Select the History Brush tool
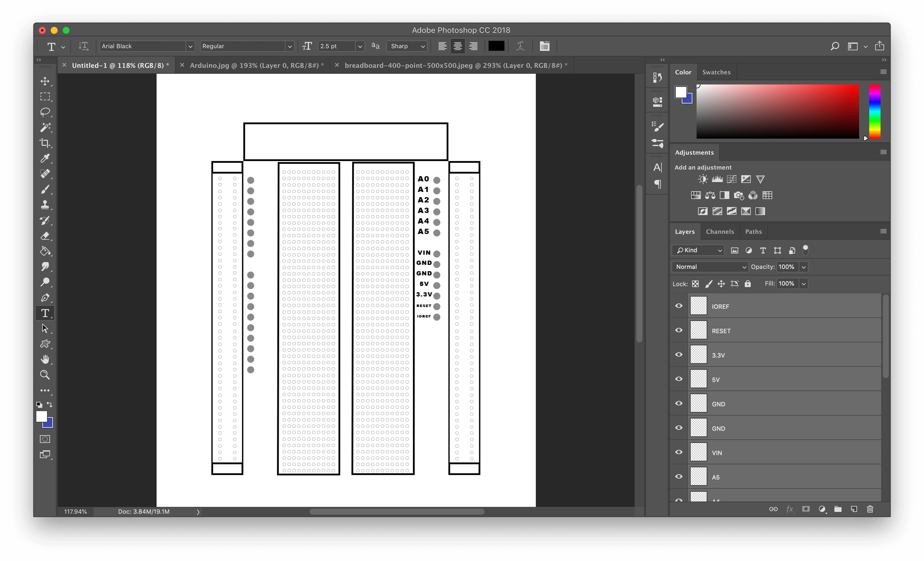The width and height of the screenshot is (924, 561). click(45, 220)
